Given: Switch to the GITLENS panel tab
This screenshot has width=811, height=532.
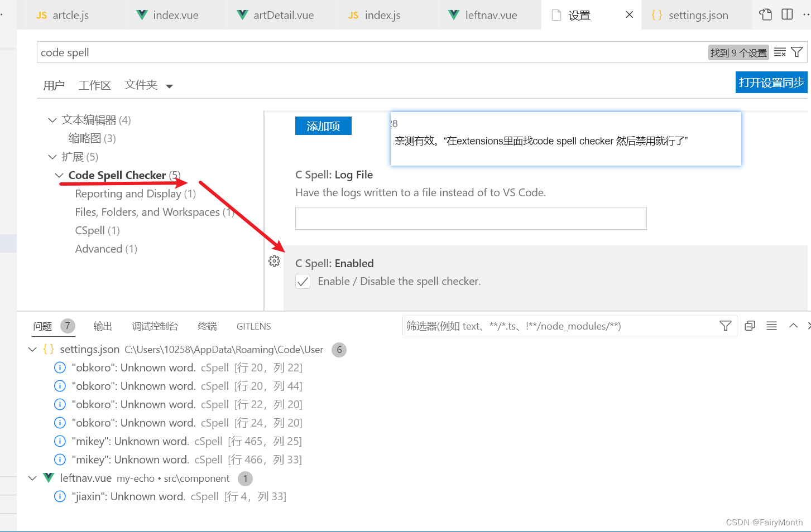Looking at the screenshot, I should pyautogui.click(x=254, y=326).
